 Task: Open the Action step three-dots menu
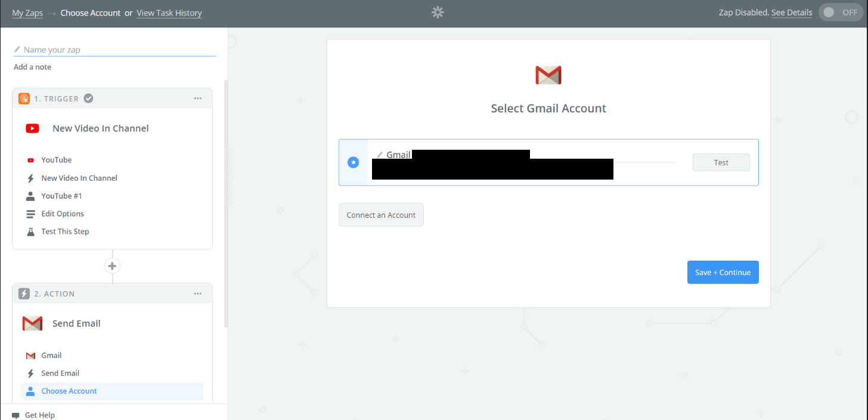198,294
